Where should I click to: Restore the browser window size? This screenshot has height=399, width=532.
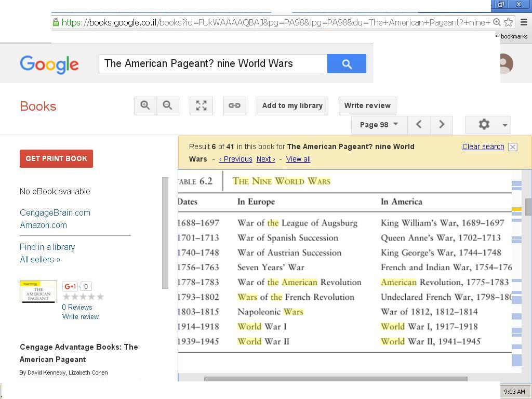click(501, 4)
